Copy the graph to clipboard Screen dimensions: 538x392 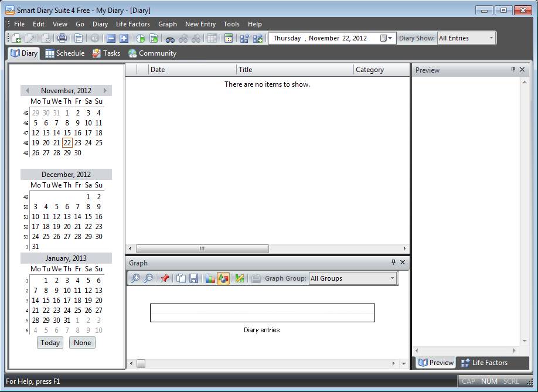point(181,278)
